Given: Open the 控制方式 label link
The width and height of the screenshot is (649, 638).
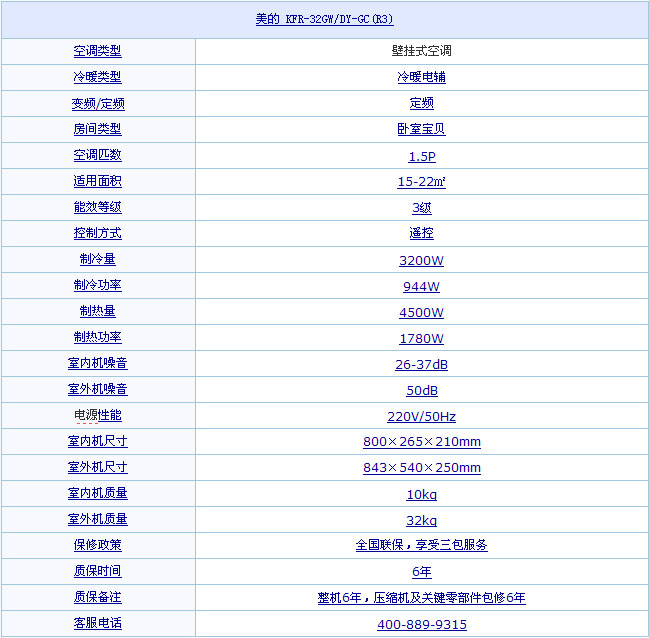Looking at the screenshot, I should [x=98, y=233].
